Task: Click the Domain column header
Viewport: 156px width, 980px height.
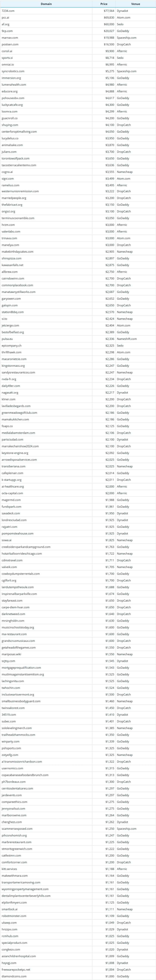Action: pyautogui.click(x=46, y=4)
